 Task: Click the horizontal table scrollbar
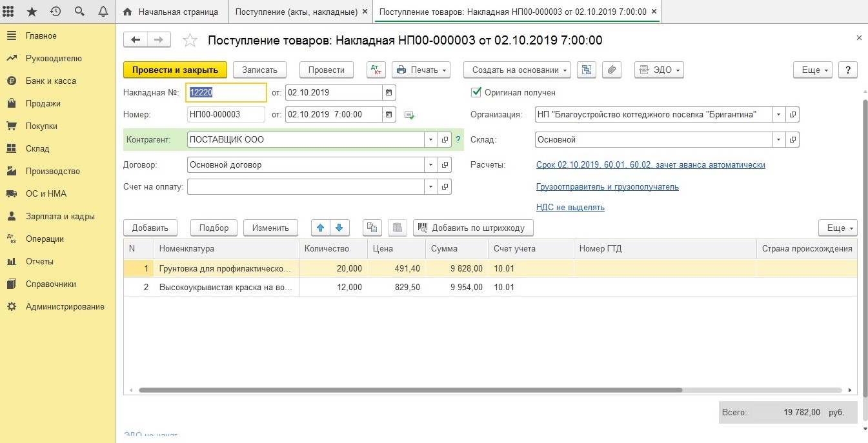coord(410,390)
